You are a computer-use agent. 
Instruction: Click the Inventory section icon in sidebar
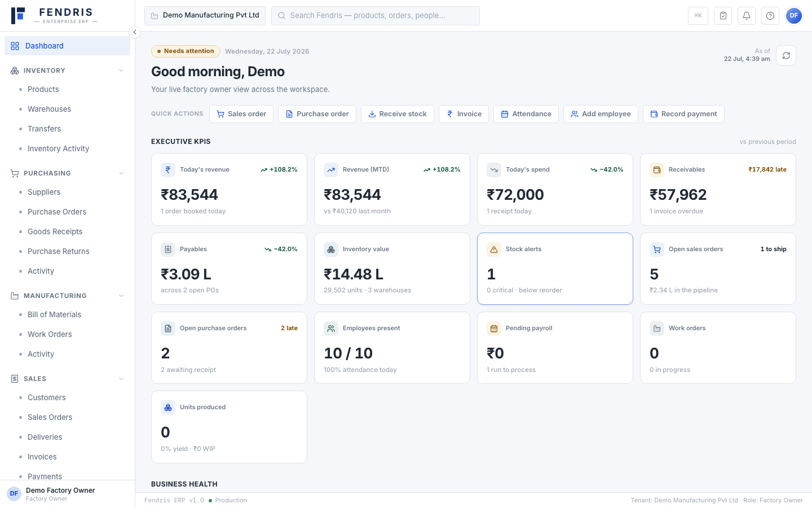tap(15, 71)
